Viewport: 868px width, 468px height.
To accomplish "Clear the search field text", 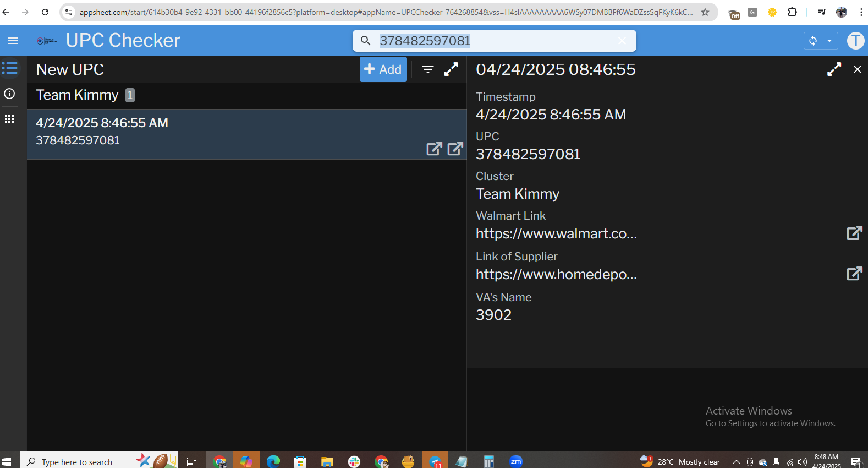I will (622, 41).
